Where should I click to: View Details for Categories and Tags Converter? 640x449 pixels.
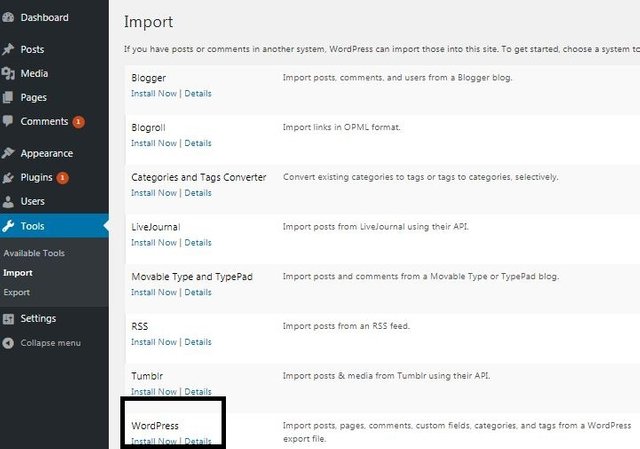click(x=198, y=193)
